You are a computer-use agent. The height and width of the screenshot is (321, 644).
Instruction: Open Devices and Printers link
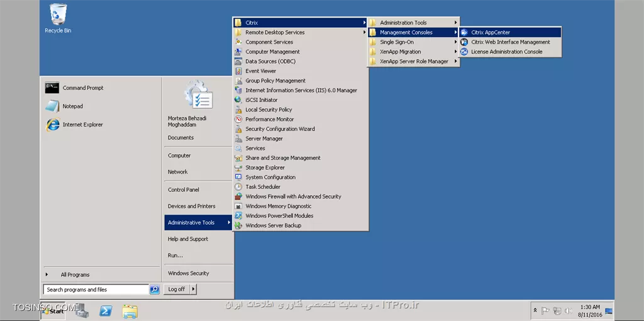pos(191,206)
